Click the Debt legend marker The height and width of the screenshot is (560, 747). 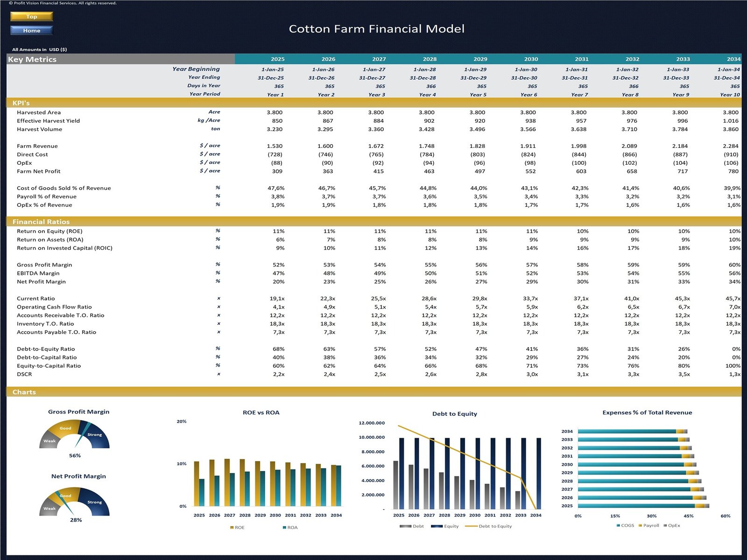405,526
